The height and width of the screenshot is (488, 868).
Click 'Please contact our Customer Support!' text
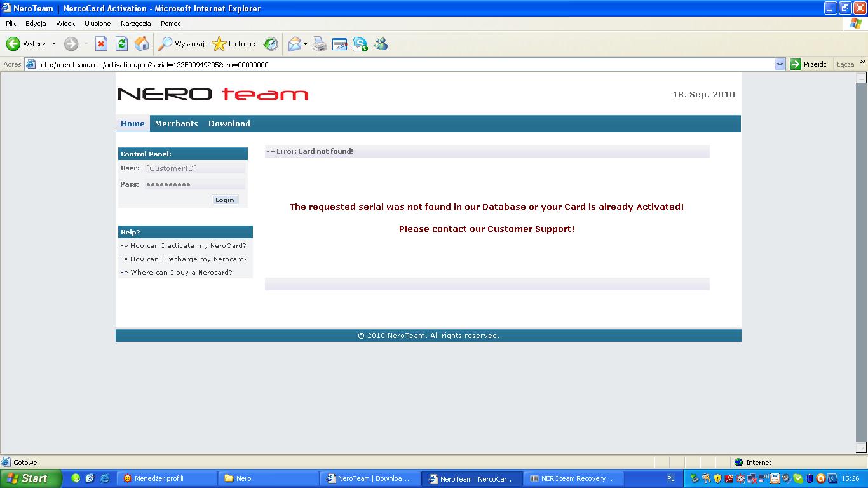tap(487, 229)
